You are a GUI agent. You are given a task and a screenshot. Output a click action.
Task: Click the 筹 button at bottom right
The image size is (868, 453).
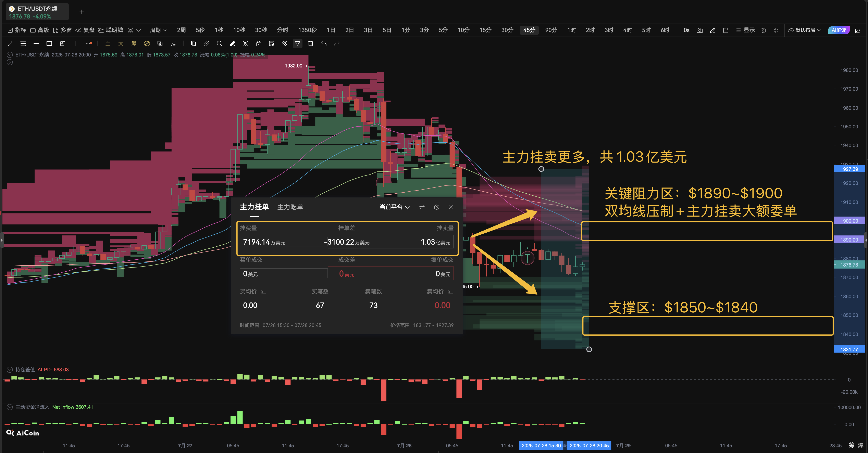(852, 445)
